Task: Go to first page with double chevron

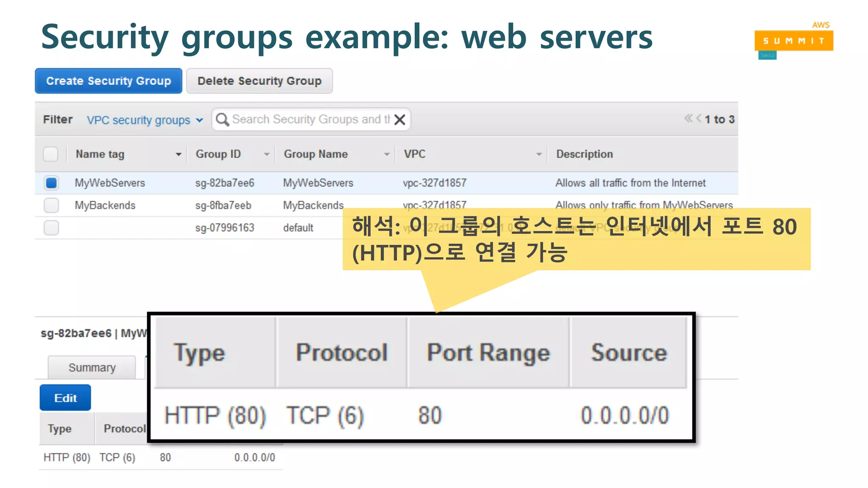Action: (x=688, y=119)
